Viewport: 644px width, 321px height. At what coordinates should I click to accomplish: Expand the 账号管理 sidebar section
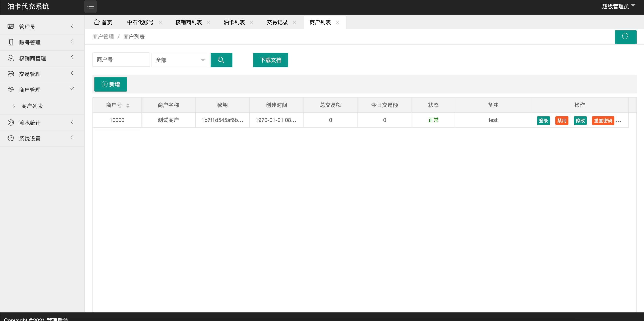(40, 42)
